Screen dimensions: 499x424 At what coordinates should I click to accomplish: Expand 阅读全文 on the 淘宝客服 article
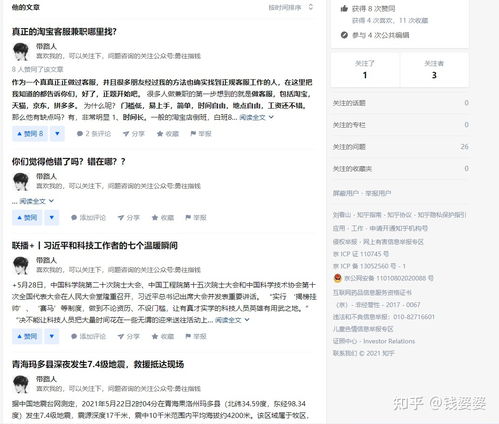point(256,117)
